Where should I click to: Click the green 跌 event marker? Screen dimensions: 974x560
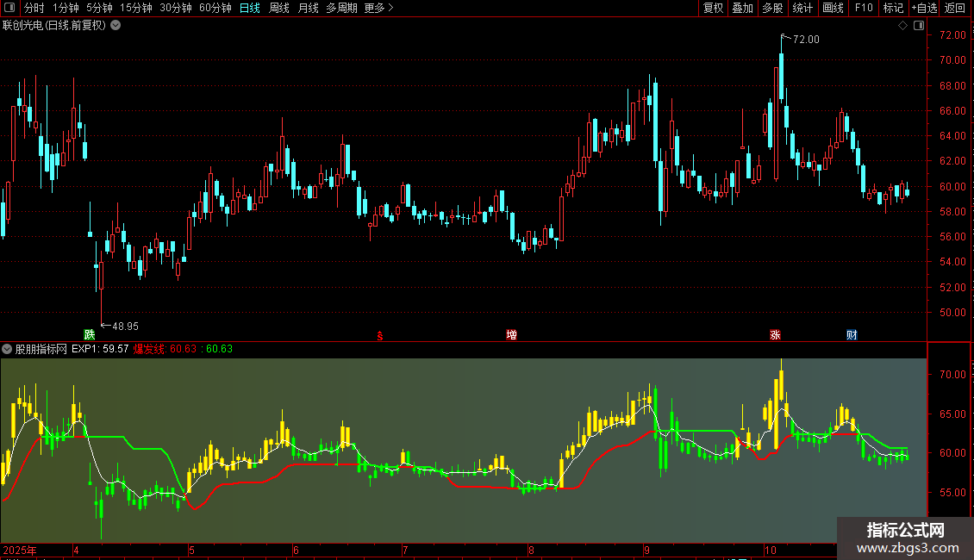pos(90,334)
